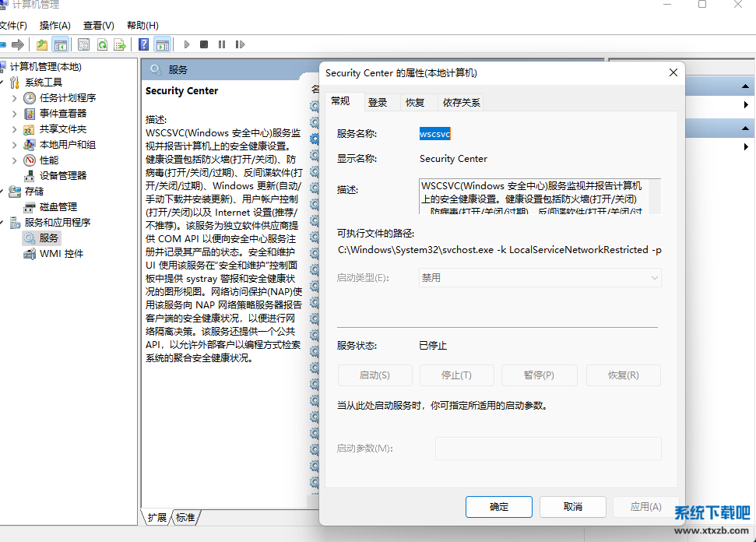Click the Pause Service icon in toolbar
Screen dimensions: 756x542
coord(222,45)
